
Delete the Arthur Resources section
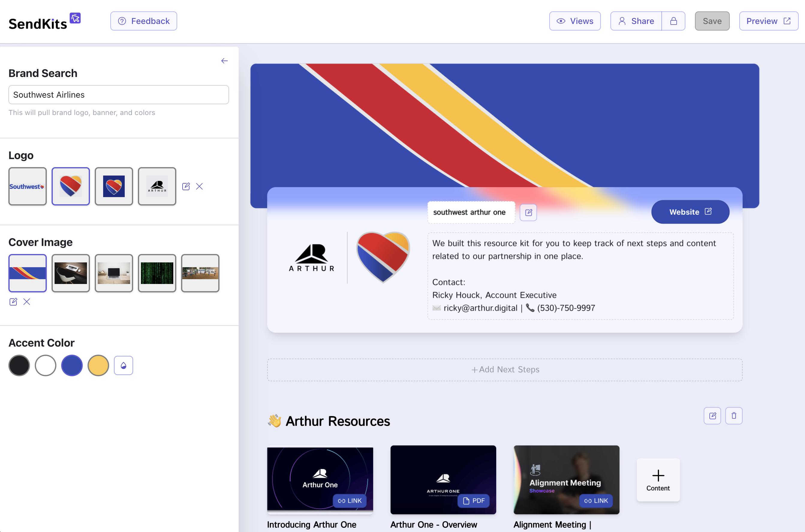click(734, 416)
